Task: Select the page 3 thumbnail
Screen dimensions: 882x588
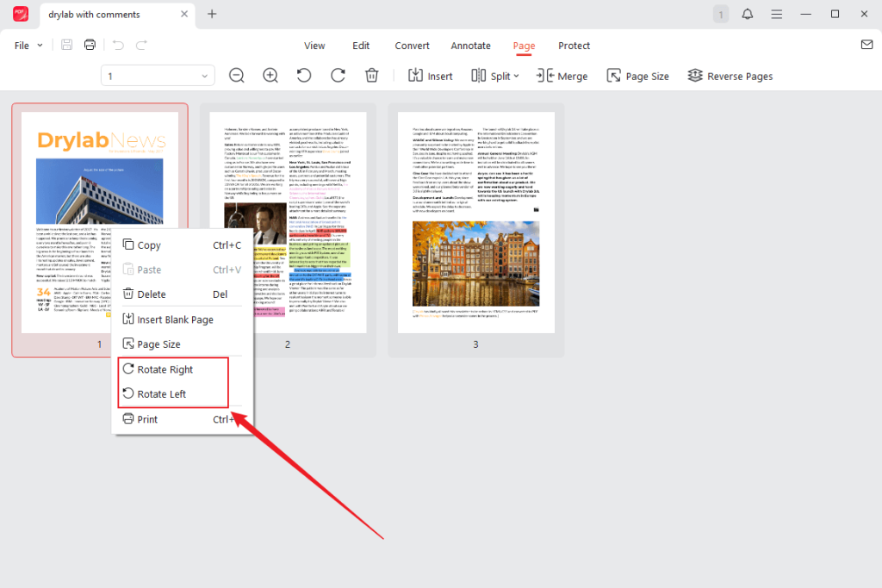Action: point(475,224)
